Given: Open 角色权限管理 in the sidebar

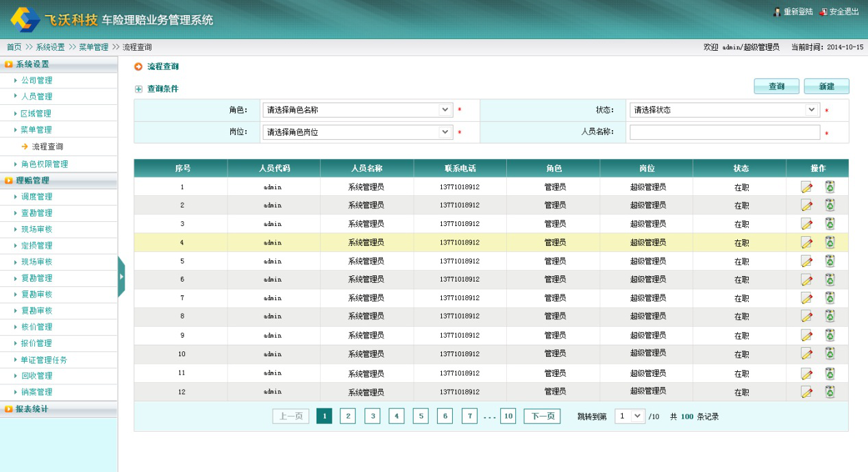Looking at the screenshot, I should 45,164.
